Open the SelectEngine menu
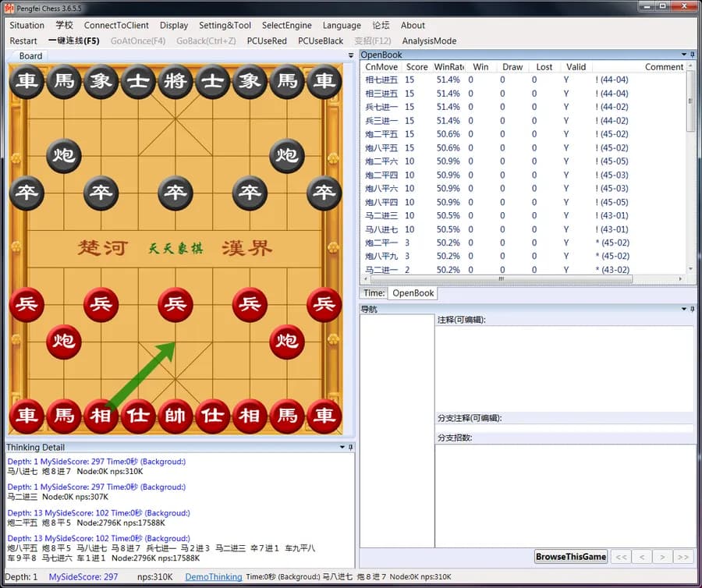This screenshot has width=702, height=588. coord(286,26)
